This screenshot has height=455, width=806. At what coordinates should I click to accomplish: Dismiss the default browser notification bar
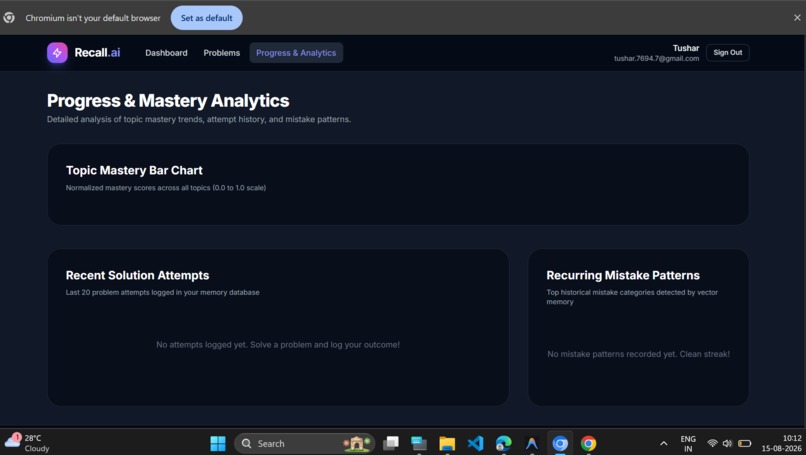pos(797,18)
